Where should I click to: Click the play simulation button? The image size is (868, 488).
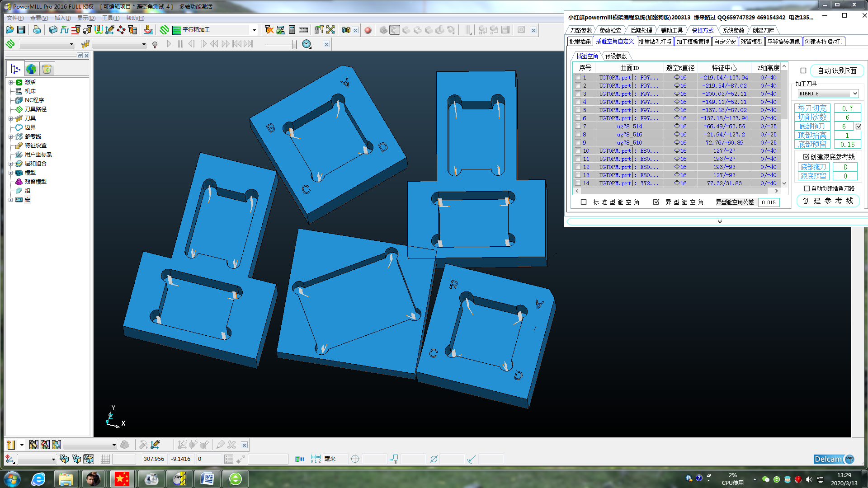click(169, 44)
